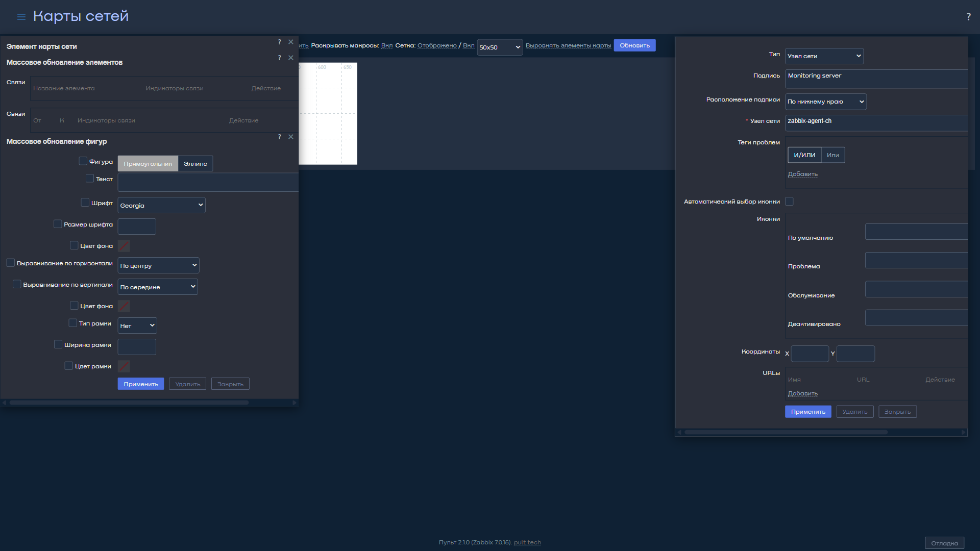
Task: Click left dialog horizontal scrollbar
Action: tap(129, 403)
